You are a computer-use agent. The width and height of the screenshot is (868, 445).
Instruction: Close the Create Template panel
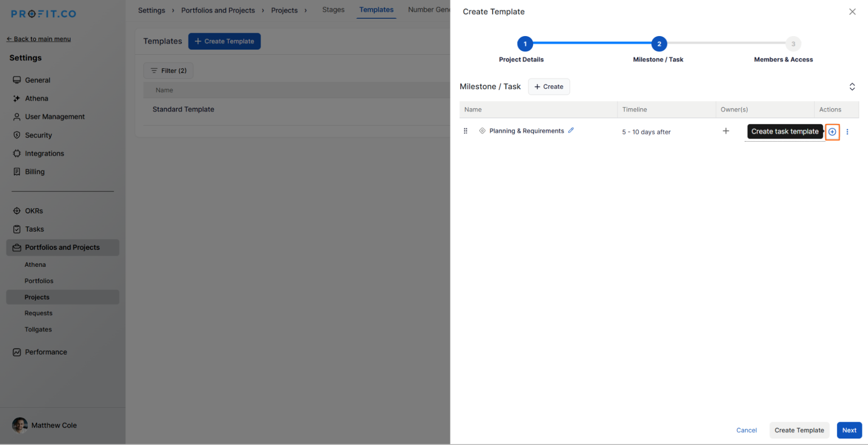coord(852,12)
